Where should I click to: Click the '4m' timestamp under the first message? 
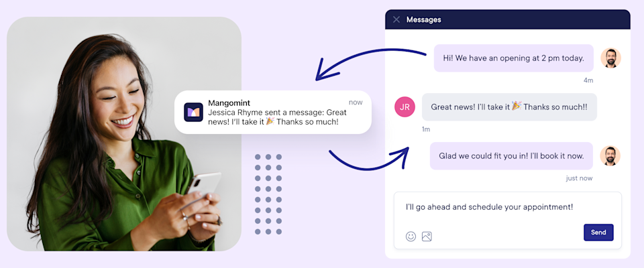[588, 80]
